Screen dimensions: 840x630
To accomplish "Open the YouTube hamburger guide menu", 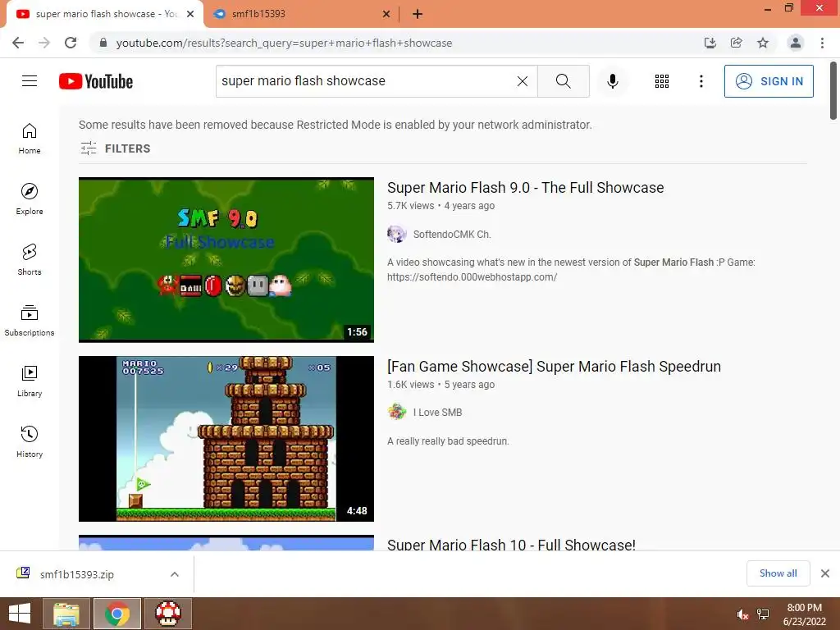I will (x=30, y=81).
